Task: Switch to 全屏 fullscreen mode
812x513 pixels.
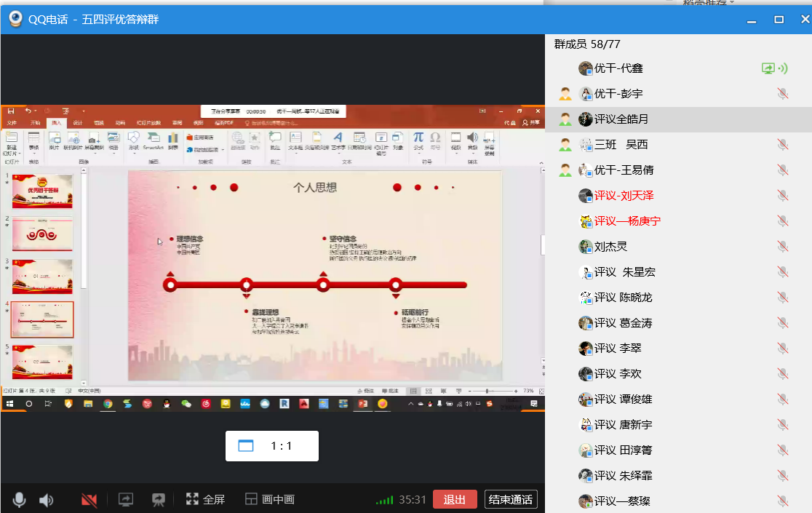Action: coord(206,500)
